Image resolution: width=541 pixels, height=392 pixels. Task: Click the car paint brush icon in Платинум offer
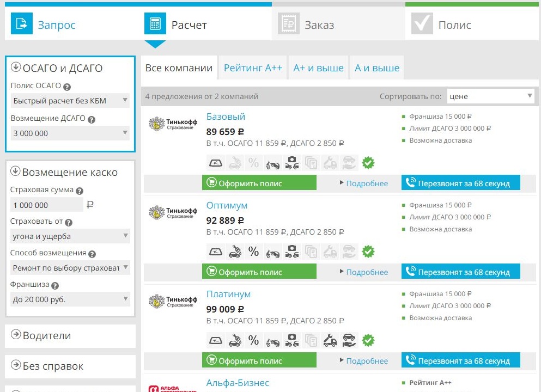[235, 340]
